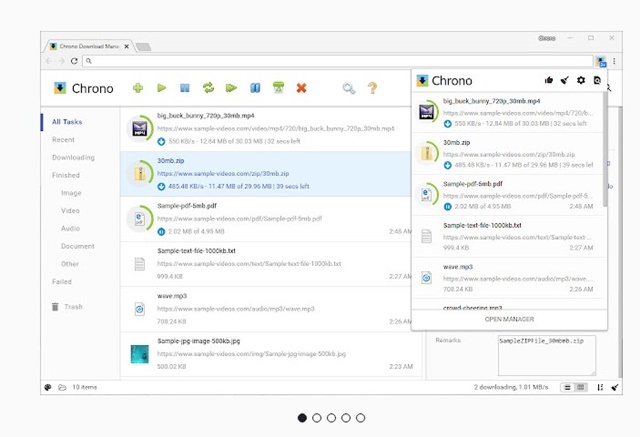Click the Sample-jpg-image-500kb.jpg URL link
640x437 pixels.
[x=251, y=354]
